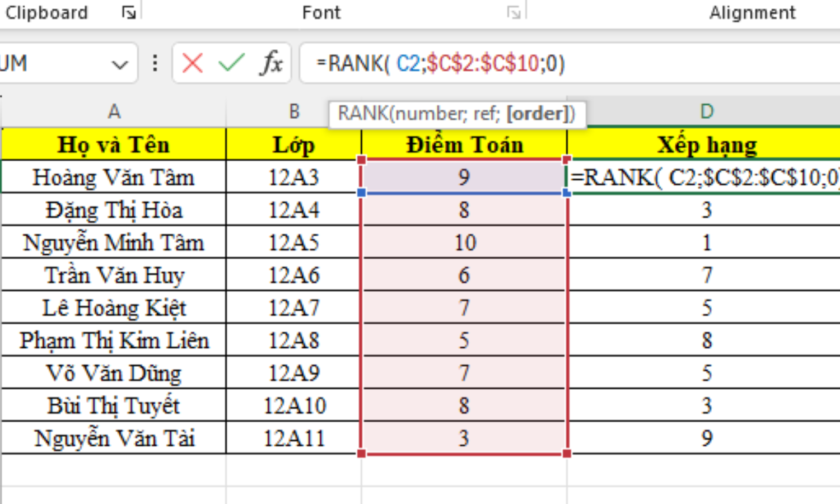840x504 pixels.
Task: Confirm the formula with the green checkmark
Action: [x=232, y=63]
